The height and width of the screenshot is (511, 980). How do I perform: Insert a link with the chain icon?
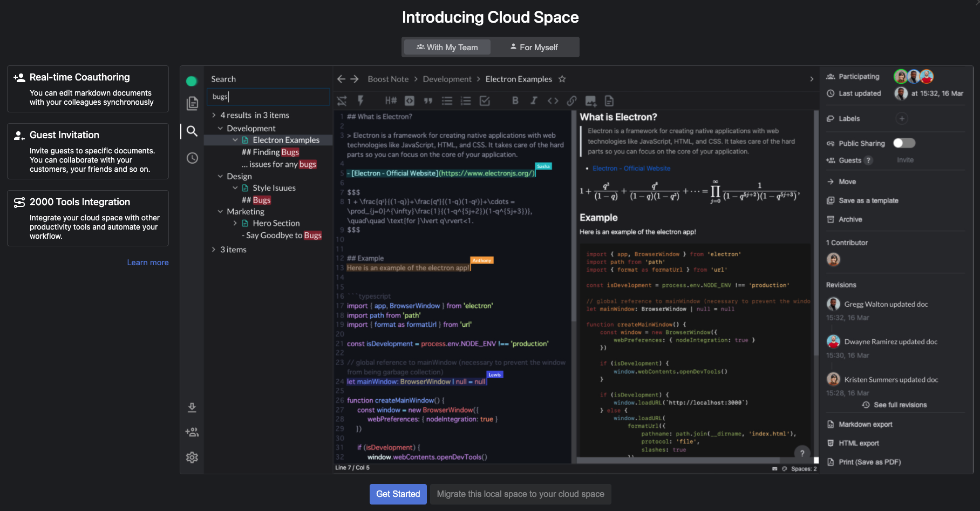pos(571,100)
